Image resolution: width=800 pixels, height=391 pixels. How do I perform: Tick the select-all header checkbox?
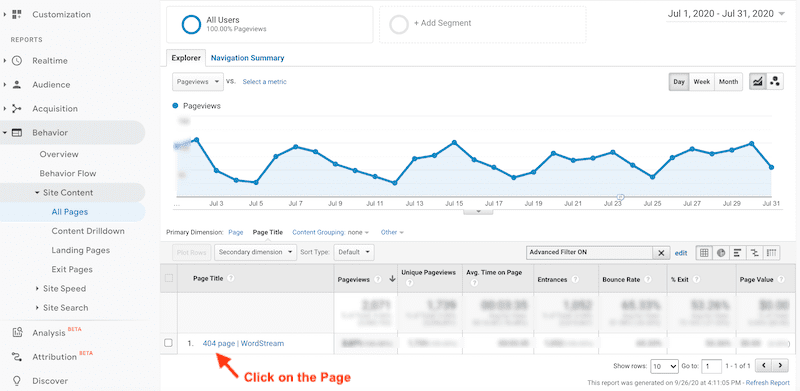[169, 278]
